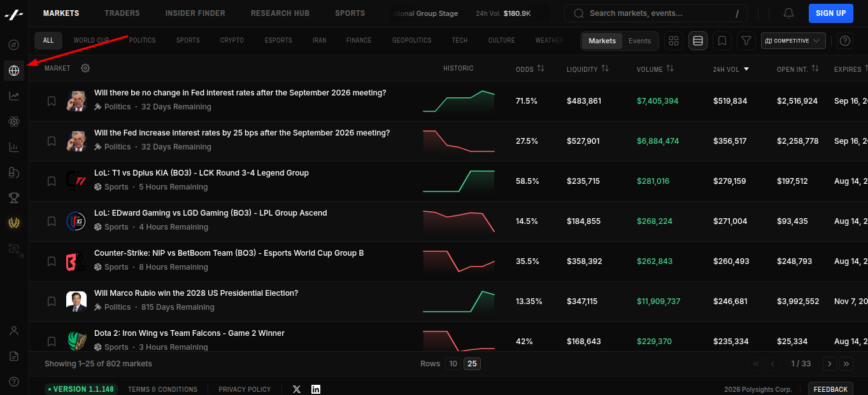The width and height of the screenshot is (868, 395).
Task: Jump to the last page arrow
Action: [x=846, y=364]
